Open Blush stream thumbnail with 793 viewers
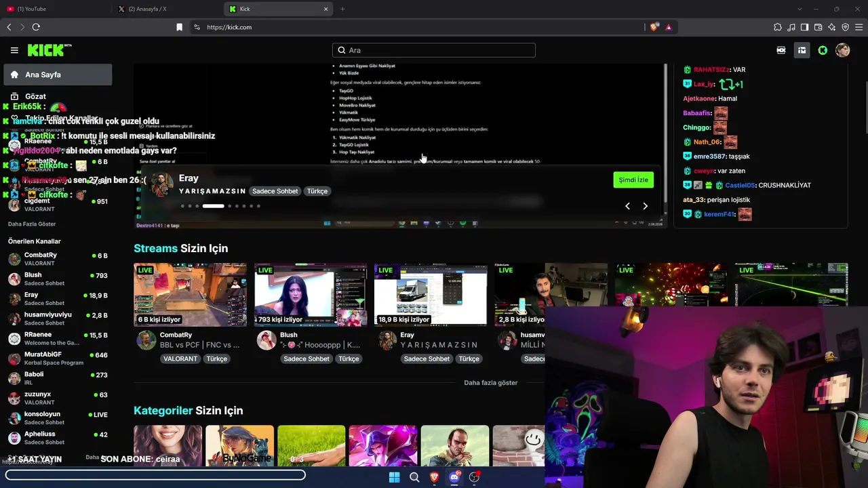 [311, 295]
